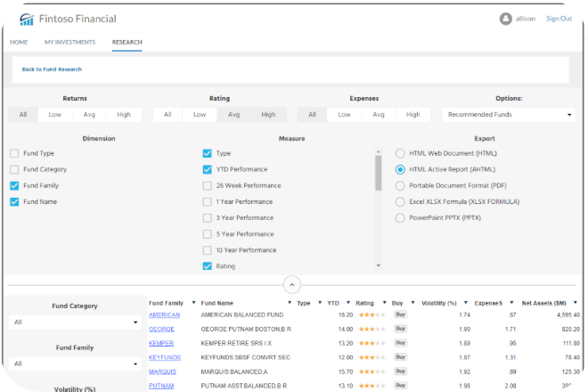Viewport: 588px width, 392px height.
Task: Set Returns filter to High
Action: 124,115
